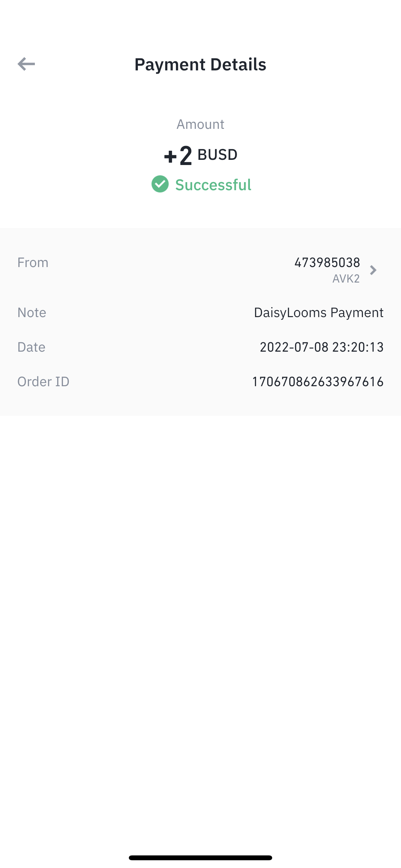This screenshot has width=401, height=868.
Task: Select the date 2022-07-08 23:20:13
Action: coord(322,347)
